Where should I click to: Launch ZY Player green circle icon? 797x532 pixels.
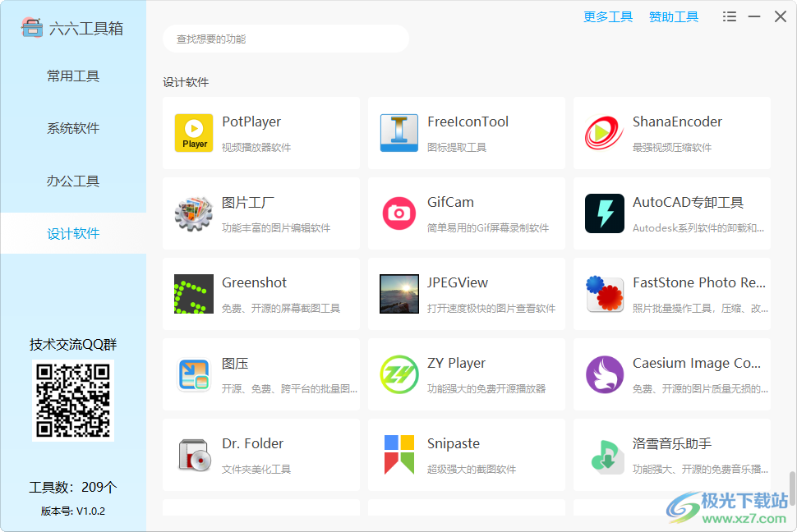click(399, 374)
